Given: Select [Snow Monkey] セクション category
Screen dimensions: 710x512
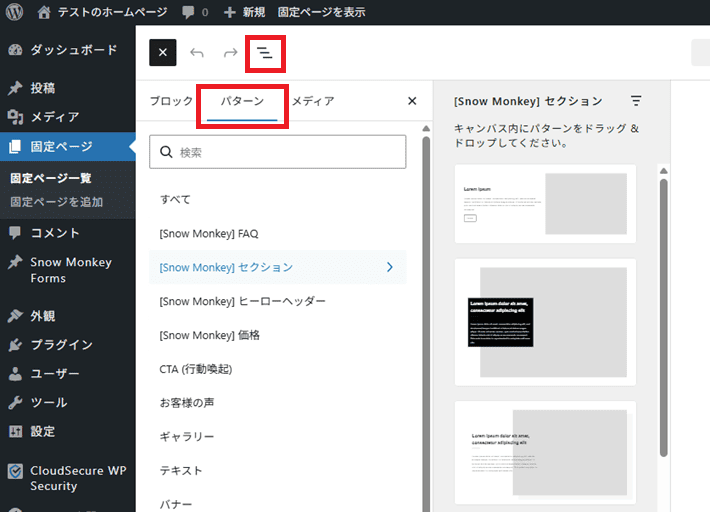Looking at the screenshot, I should click(x=278, y=268).
